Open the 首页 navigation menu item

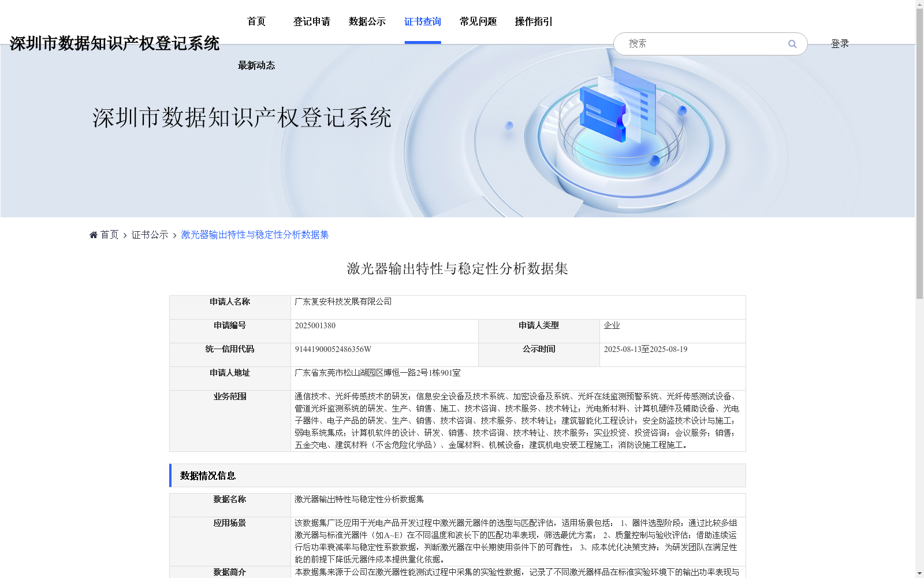[x=256, y=21]
